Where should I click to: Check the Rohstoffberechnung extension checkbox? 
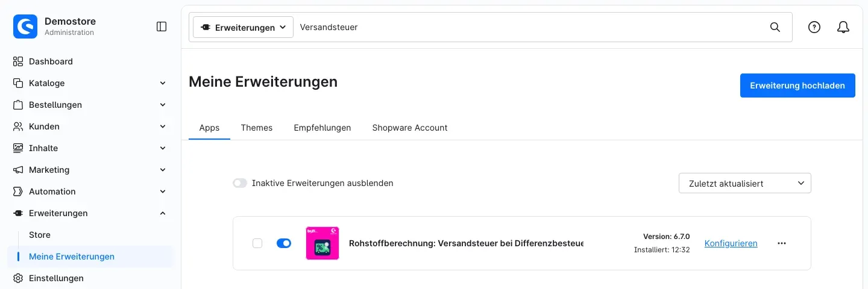click(257, 243)
